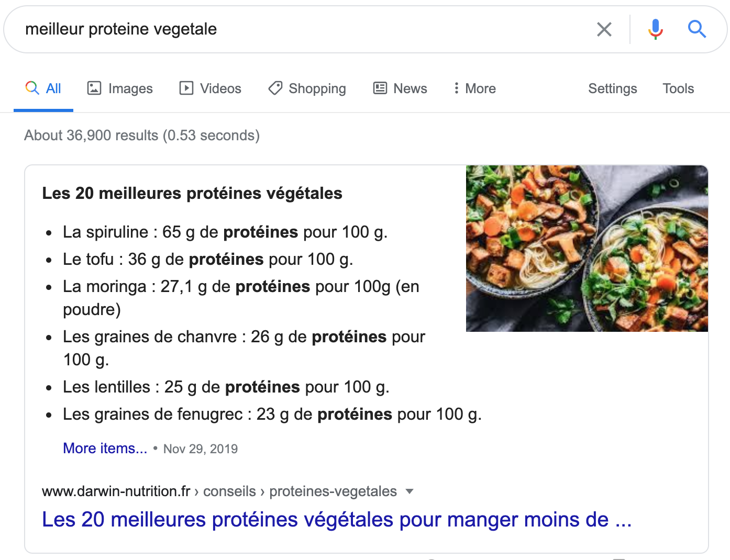The image size is (730, 560).
Task: Click the three-dot More icon
Action: pyautogui.click(x=457, y=88)
